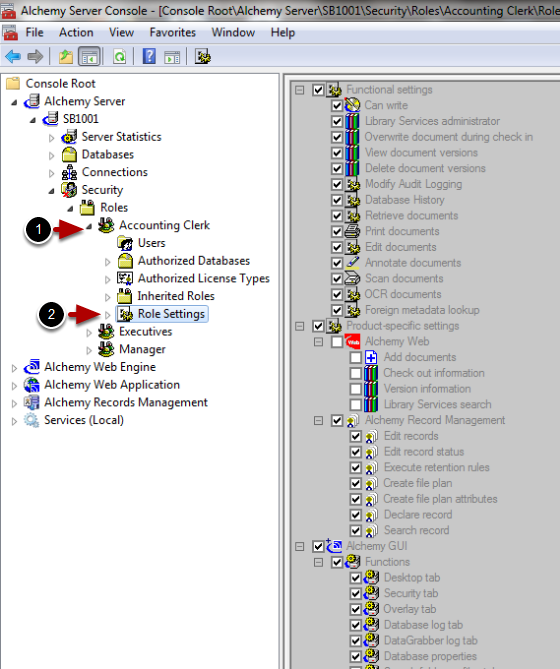Click the Alchemy Web Engine icon
The height and width of the screenshot is (669, 560).
32,366
